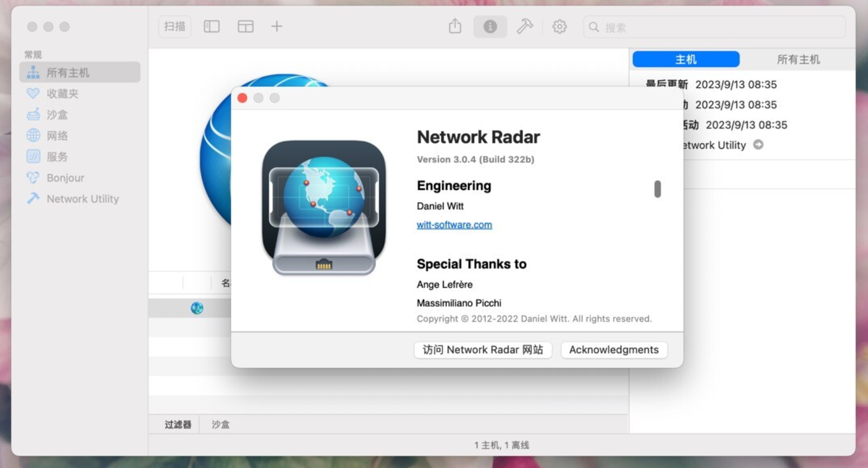The image size is (868, 468).
Task: Click the magnifier icon in search field
Action: tap(594, 27)
